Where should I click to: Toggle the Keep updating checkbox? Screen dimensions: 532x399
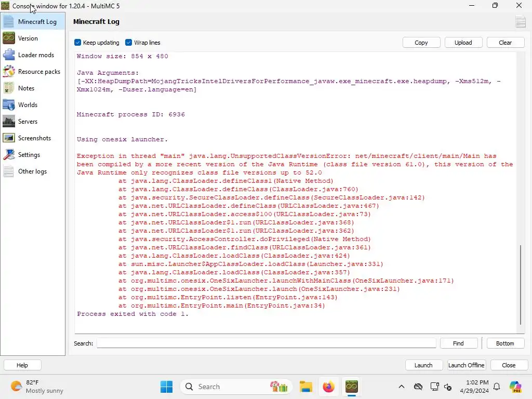click(78, 43)
